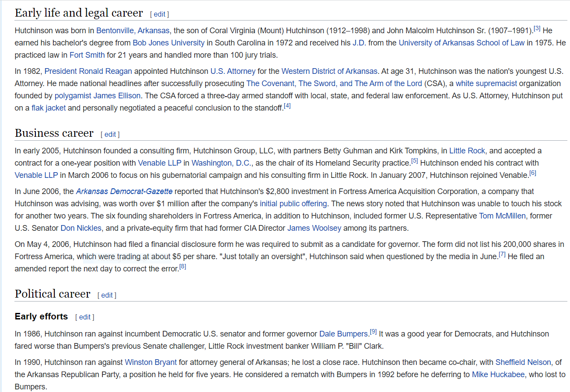Follow the U.S. Attorney link
The image size is (570, 392).
233,71
